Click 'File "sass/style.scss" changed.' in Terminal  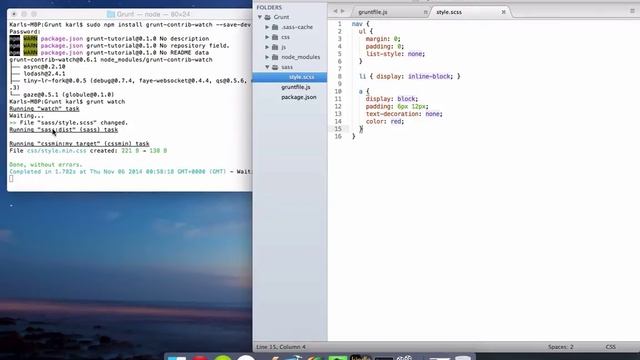[x=69, y=122]
